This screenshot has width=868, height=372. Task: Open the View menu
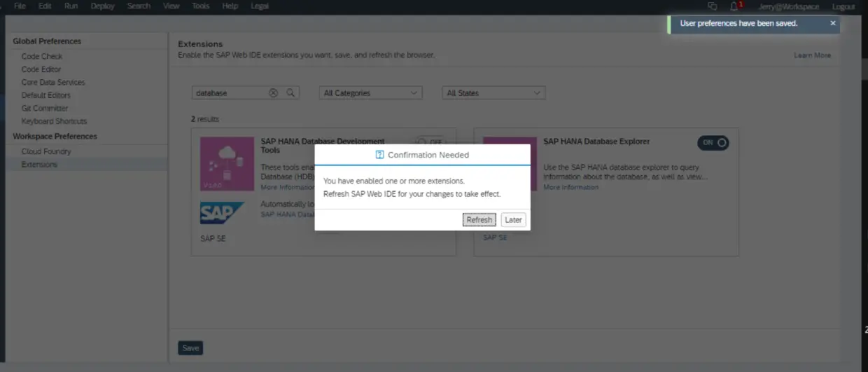[x=171, y=6]
